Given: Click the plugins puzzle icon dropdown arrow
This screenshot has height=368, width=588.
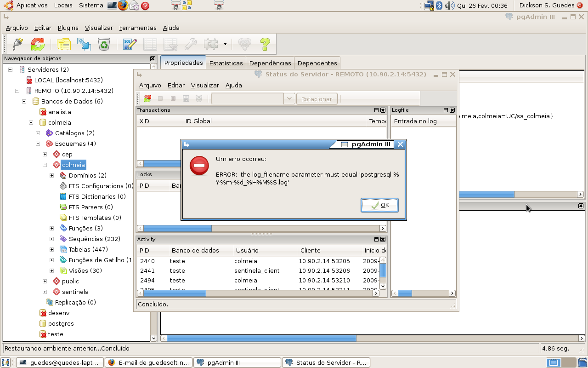Looking at the screenshot, I should pos(225,44).
